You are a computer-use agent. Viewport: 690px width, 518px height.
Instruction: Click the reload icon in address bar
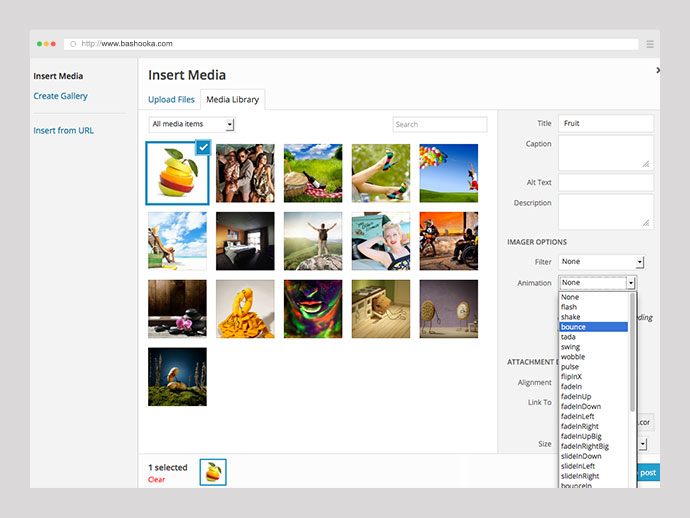coord(73,44)
